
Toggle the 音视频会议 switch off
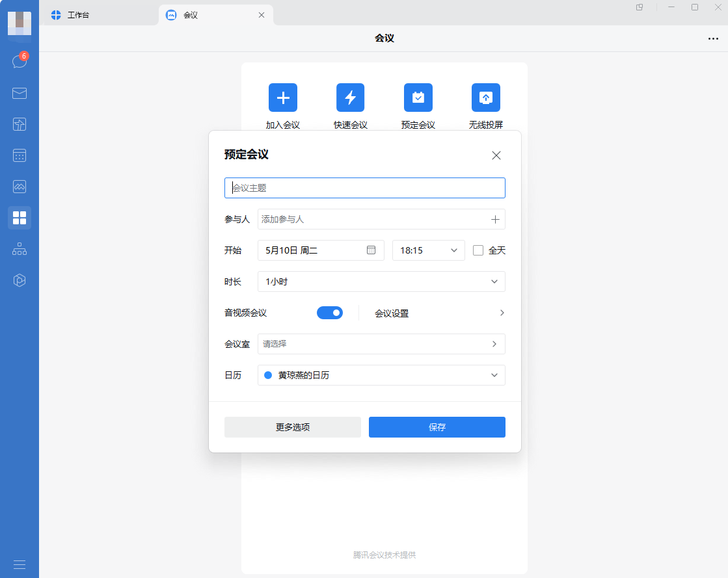330,313
